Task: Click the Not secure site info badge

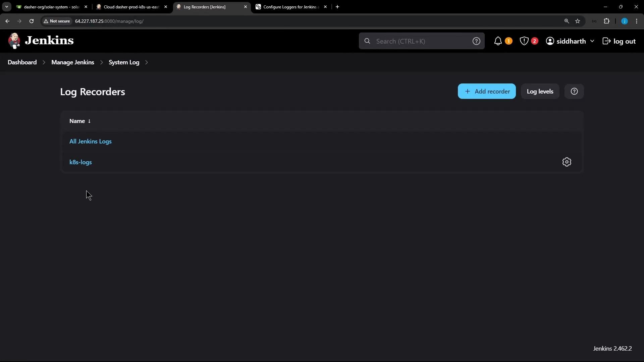Action: coord(57,21)
